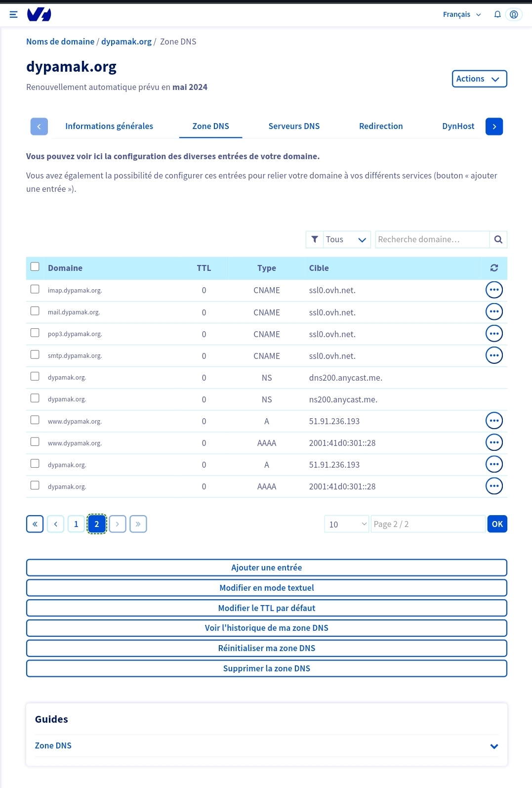
Task: Open the notifications bell
Action: click(x=497, y=14)
